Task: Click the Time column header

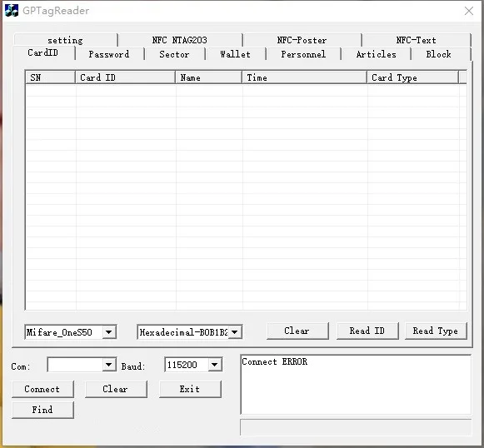Action: (x=305, y=77)
